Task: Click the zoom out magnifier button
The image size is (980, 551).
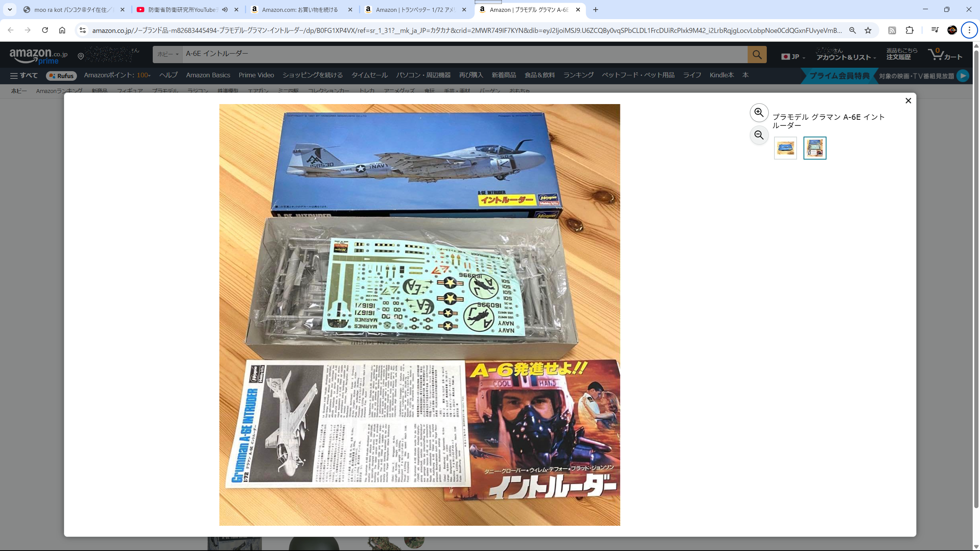Action: [x=759, y=135]
